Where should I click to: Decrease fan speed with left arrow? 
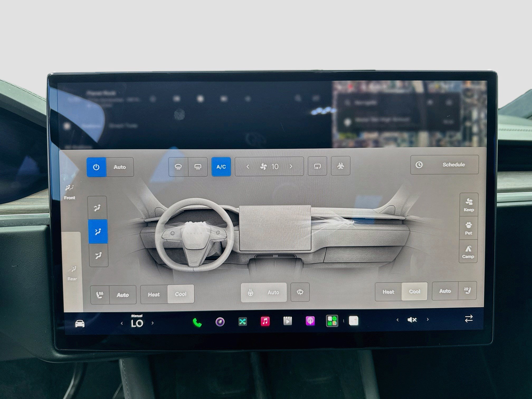click(x=248, y=167)
